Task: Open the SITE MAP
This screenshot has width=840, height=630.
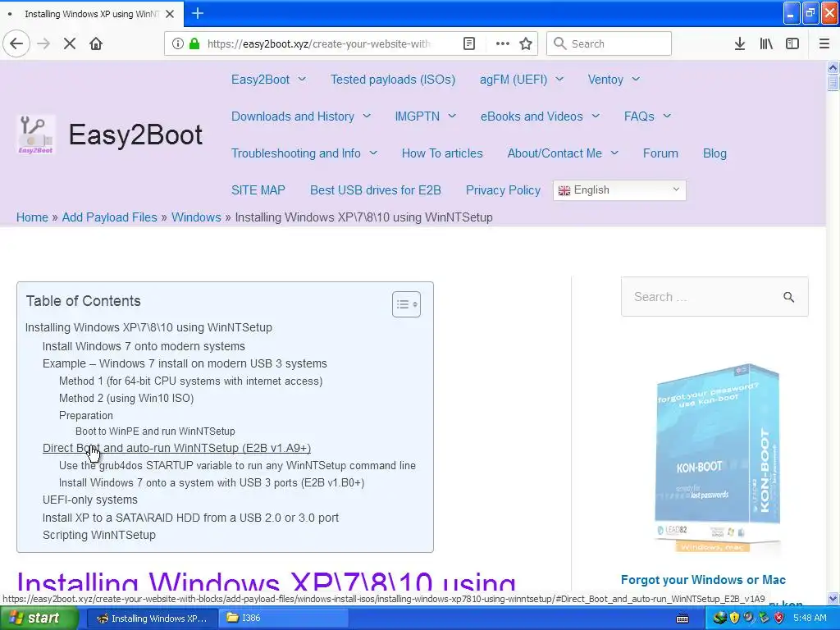Action: tap(258, 190)
